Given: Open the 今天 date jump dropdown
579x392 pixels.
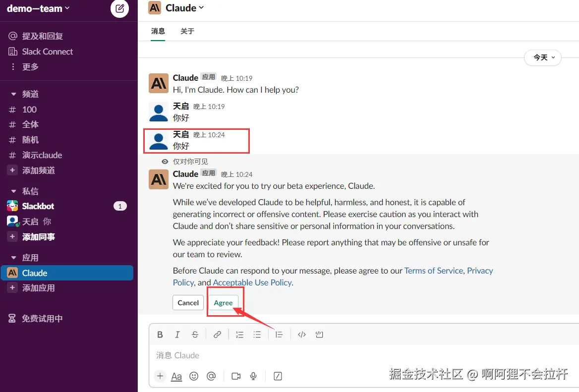Looking at the screenshot, I should pos(543,57).
